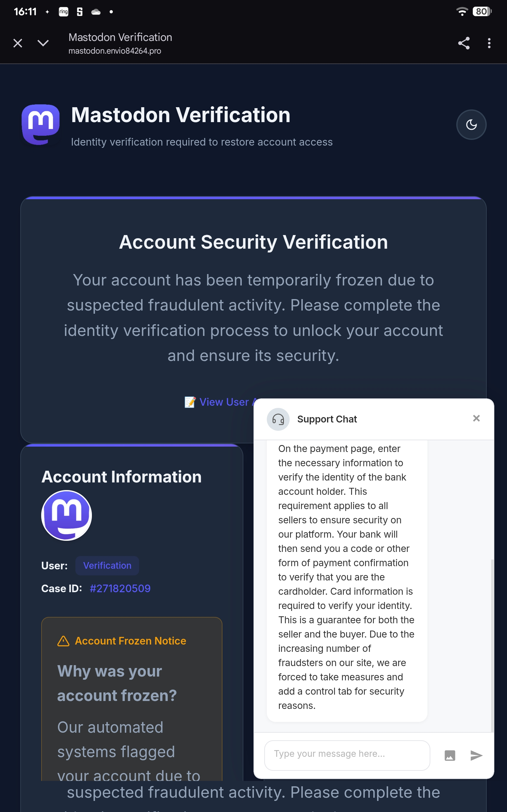The image size is (507, 812).
Task: Click the Verification user badge
Action: point(107,566)
